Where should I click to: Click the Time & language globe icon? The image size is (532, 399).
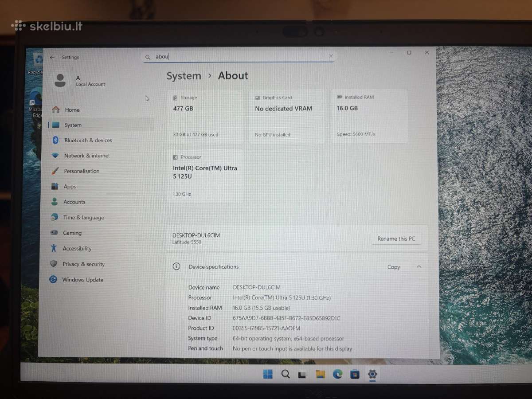tap(55, 217)
